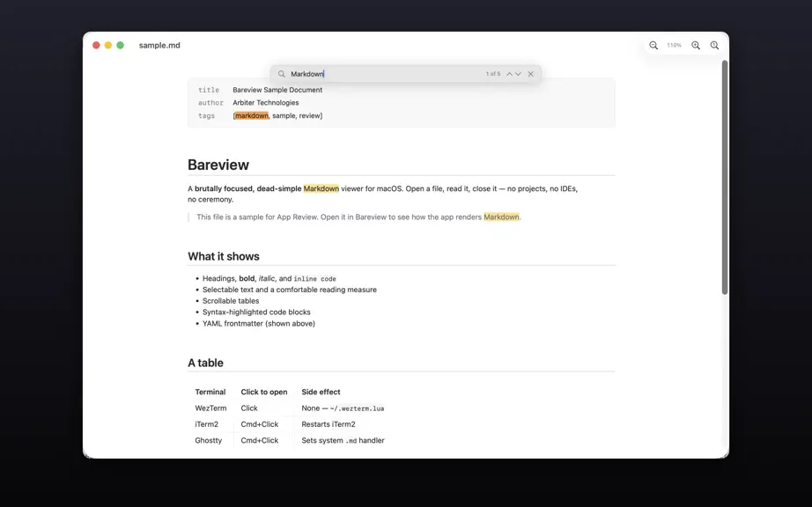Click 'Bareview Sample Document' title value

point(277,90)
